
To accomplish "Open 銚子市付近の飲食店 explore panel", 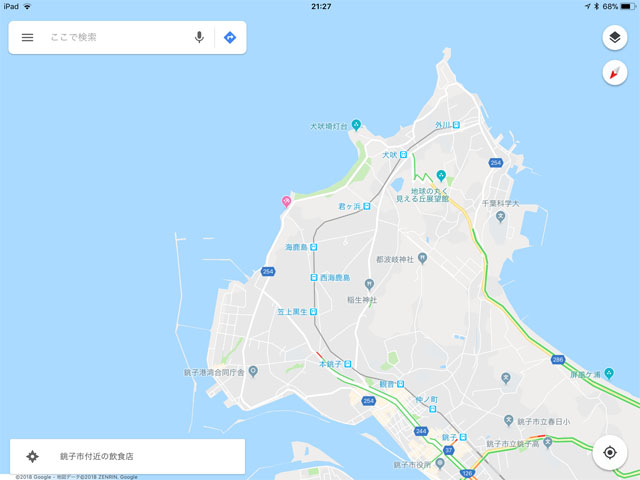I will point(127,456).
